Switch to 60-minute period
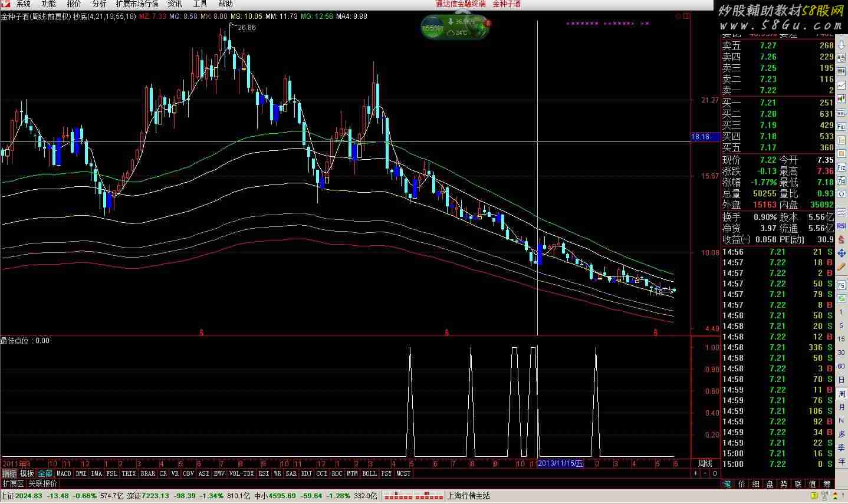Screen dimensions: 848x504 coord(842,366)
